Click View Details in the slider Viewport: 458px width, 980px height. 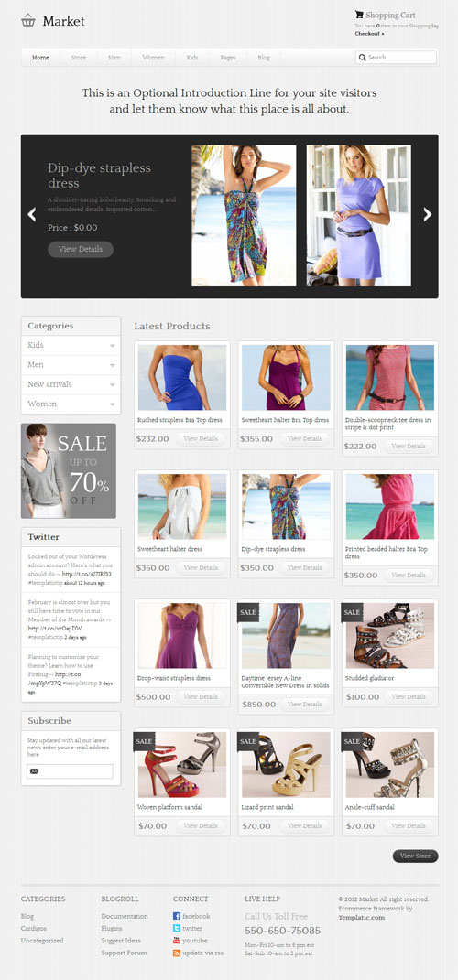tap(81, 250)
